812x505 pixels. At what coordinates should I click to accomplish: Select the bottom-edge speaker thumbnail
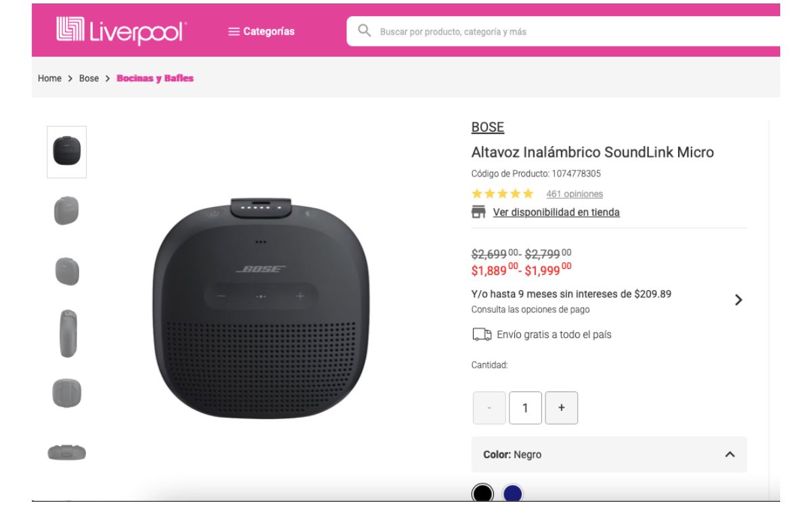coord(66,452)
